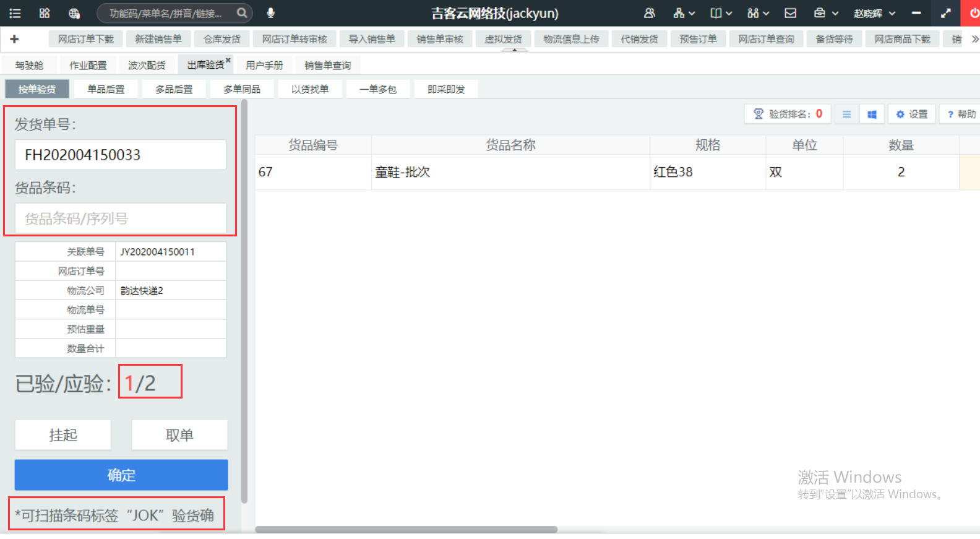Click the 红色38 specification cell
980x539 pixels.
click(708, 172)
